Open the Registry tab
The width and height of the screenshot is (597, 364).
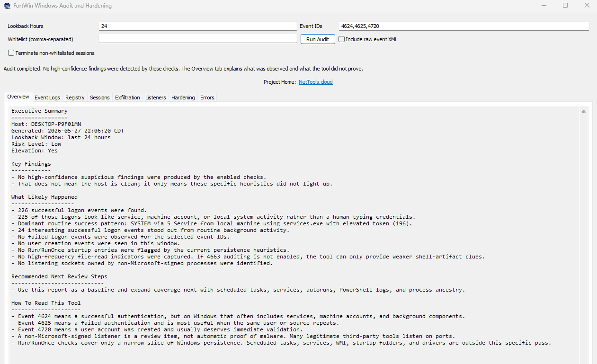(x=75, y=98)
